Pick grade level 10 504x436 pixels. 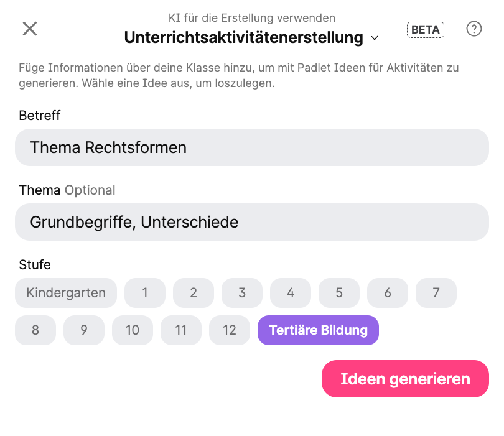click(x=133, y=330)
